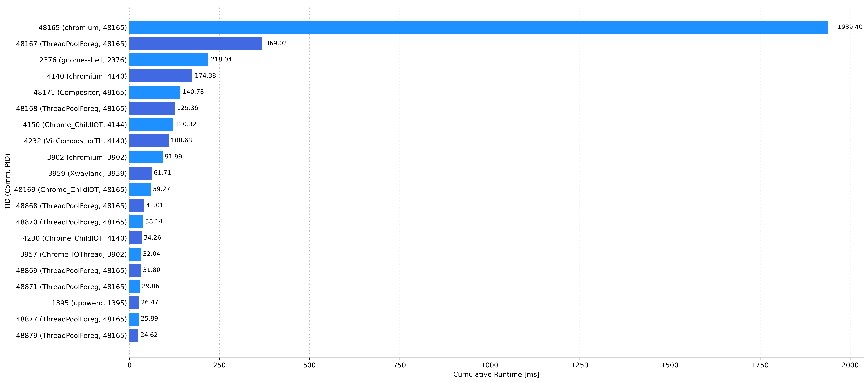Image resolution: width=868 pixels, height=383 pixels.
Task: Click the 3902 chromium bar
Action: click(146, 157)
